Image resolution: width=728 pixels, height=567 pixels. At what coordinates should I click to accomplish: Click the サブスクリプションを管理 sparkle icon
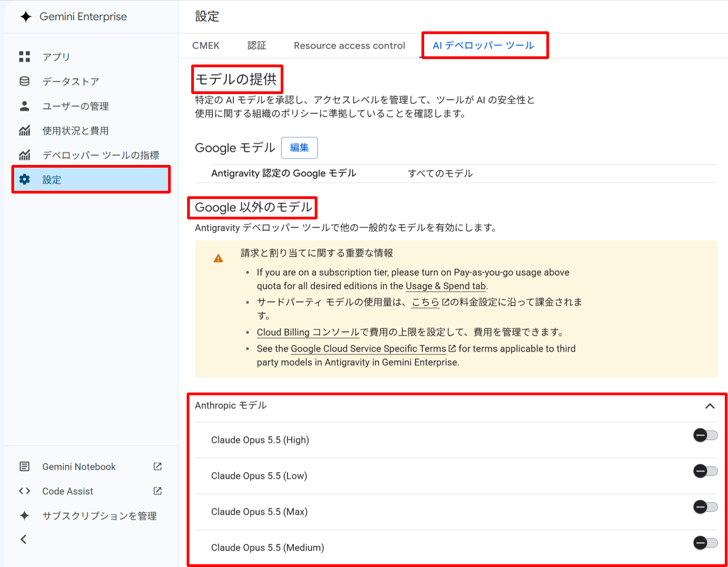click(25, 516)
